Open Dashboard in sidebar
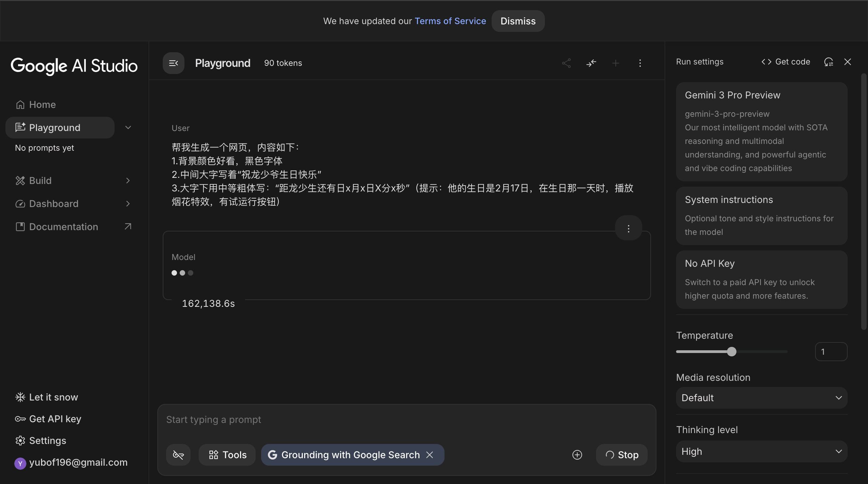 (x=54, y=204)
